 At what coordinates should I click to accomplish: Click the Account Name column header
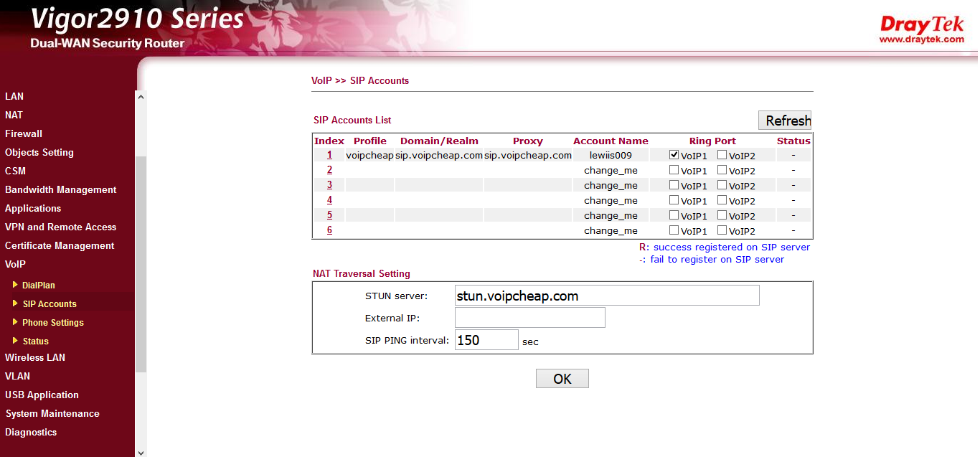pyautogui.click(x=611, y=141)
